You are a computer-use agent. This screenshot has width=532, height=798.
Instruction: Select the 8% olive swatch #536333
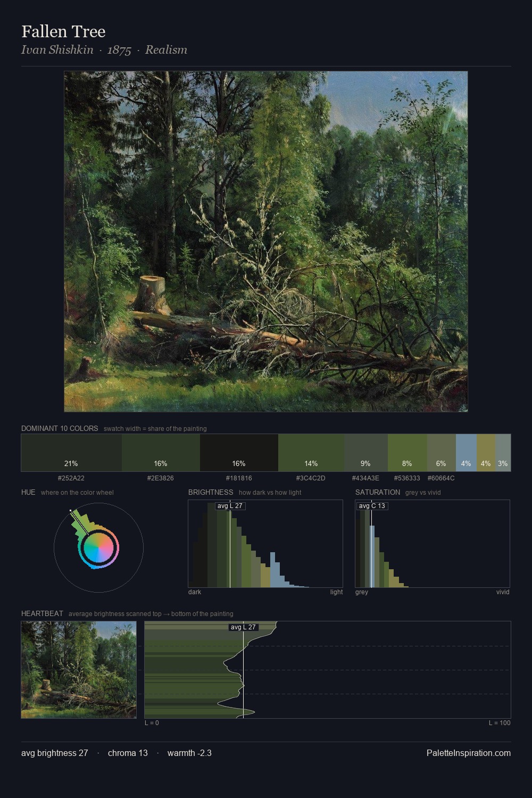[408, 453]
